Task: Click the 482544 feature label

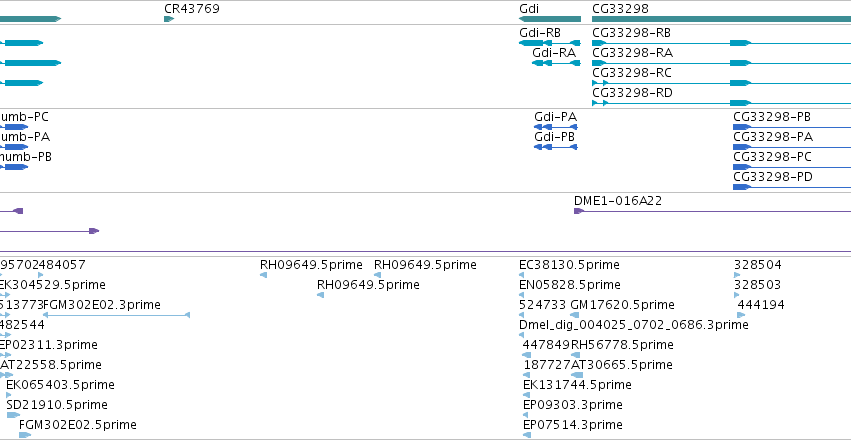Action: [x=22, y=325]
